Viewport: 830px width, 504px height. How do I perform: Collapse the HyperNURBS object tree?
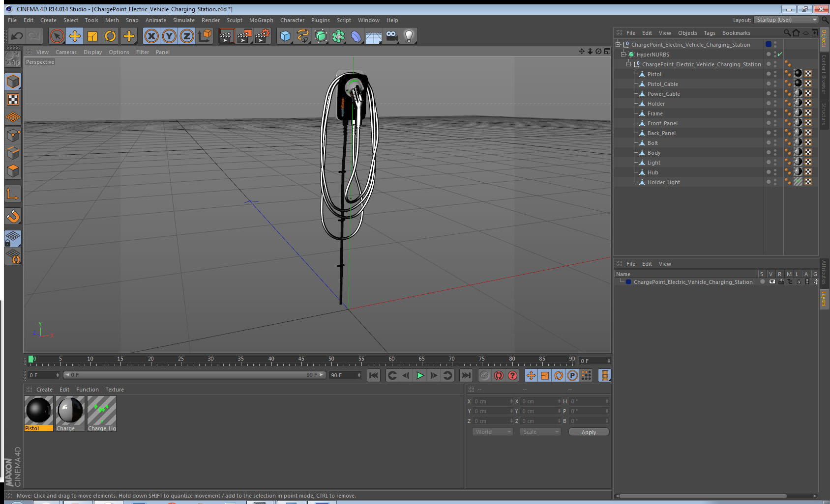pos(623,54)
